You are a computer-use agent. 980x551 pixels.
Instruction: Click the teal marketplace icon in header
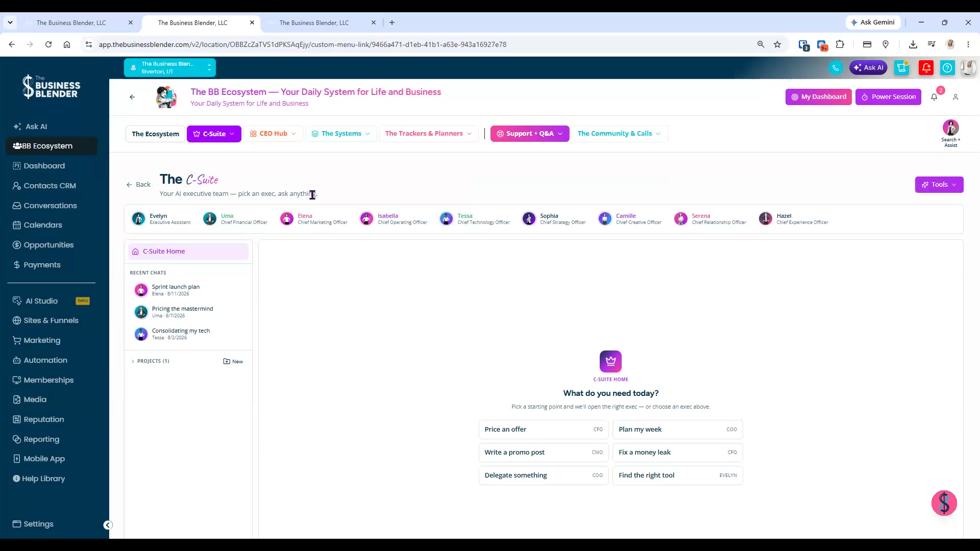coord(902,68)
